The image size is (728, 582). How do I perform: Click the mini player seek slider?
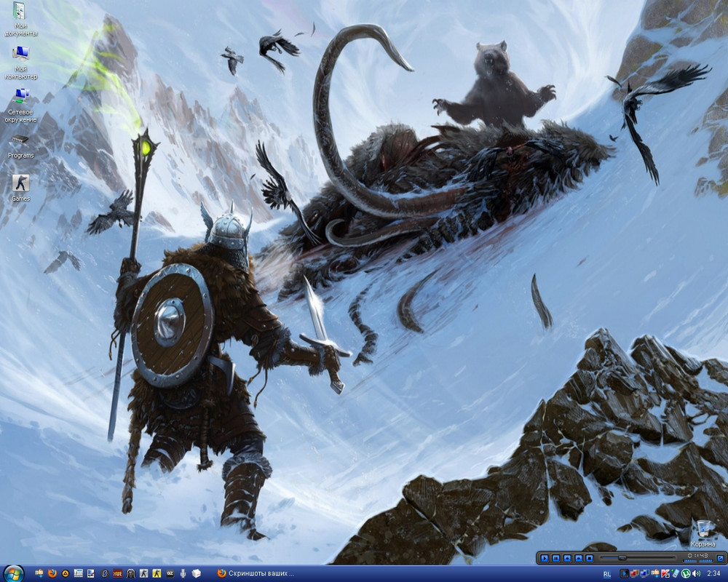coord(638,557)
